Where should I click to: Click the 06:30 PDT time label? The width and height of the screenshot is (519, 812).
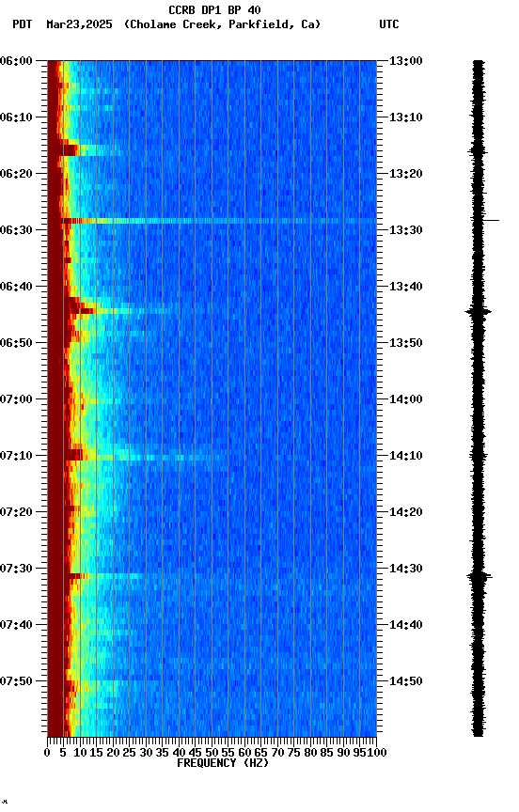tap(16, 230)
